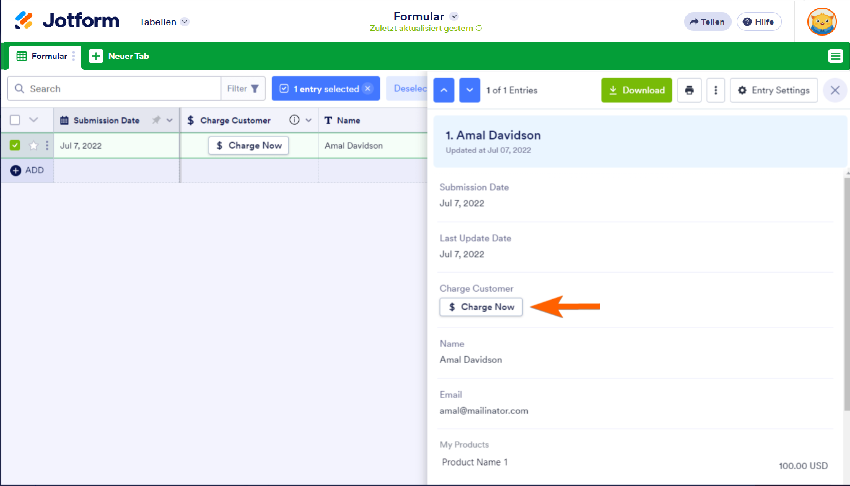The height and width of the screenshot is (486, 850).
Task: Clear the 1 entry selected chip
Action: point(367,89)
